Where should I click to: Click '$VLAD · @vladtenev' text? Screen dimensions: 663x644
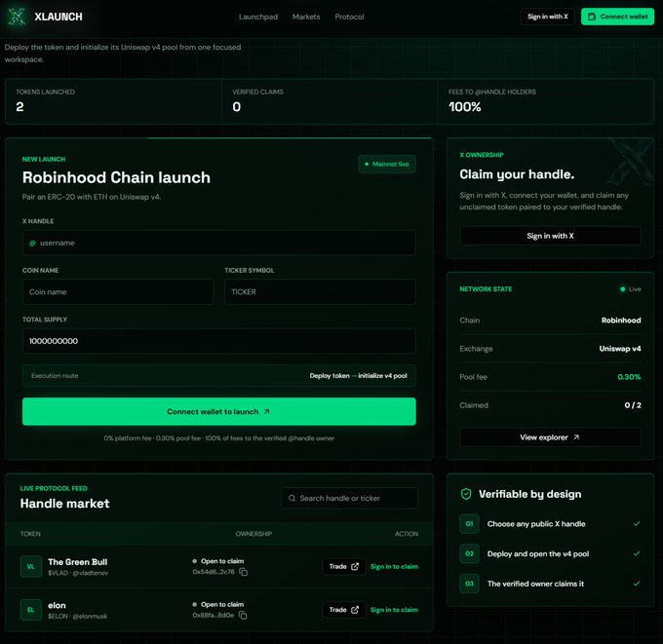point(78,573)
